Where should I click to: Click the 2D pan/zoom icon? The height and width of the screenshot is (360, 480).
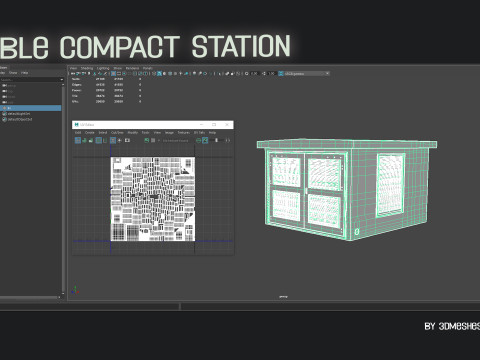(x=100, y=73)
